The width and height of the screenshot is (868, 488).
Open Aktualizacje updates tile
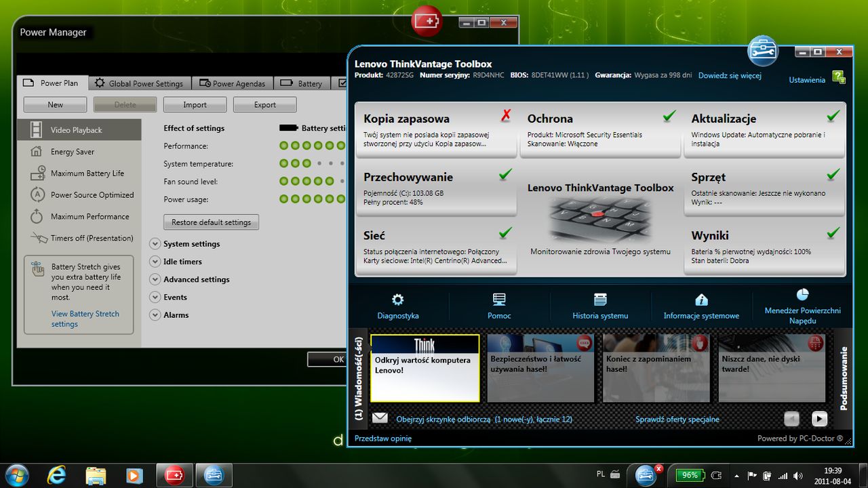[764, 129]
